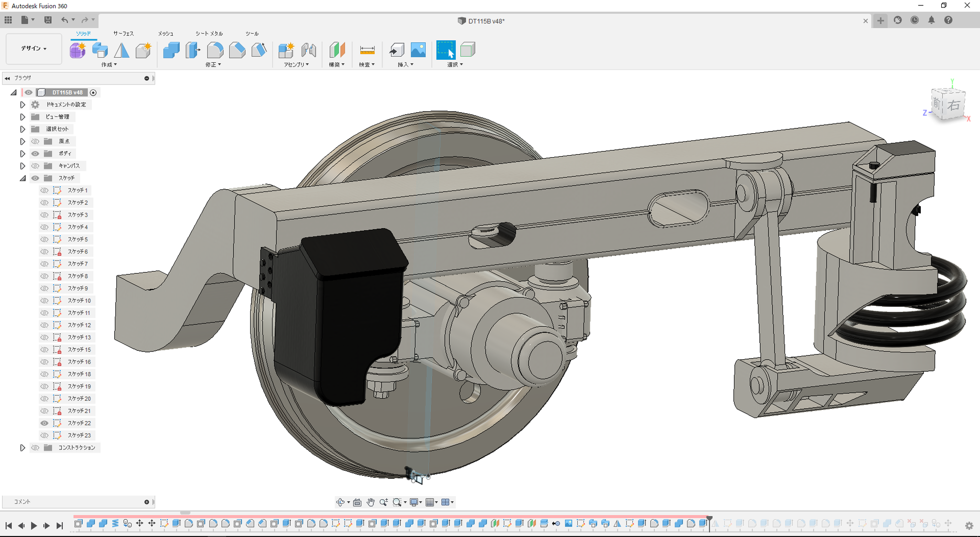Image resolution: width=980 pixels, height=537 pixels.
Task: Show スケッチ1 by clicking its eye icon
Action: coord(45,190)
